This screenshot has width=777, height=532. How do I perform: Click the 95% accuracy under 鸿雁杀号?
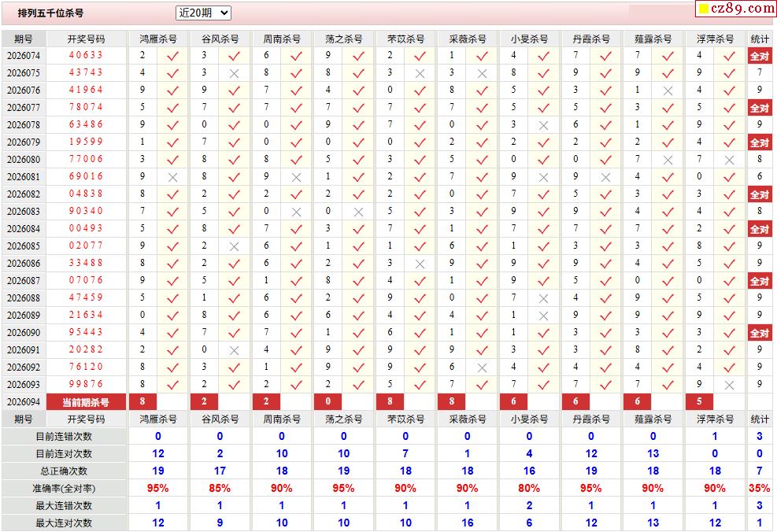tap(157, 488)
